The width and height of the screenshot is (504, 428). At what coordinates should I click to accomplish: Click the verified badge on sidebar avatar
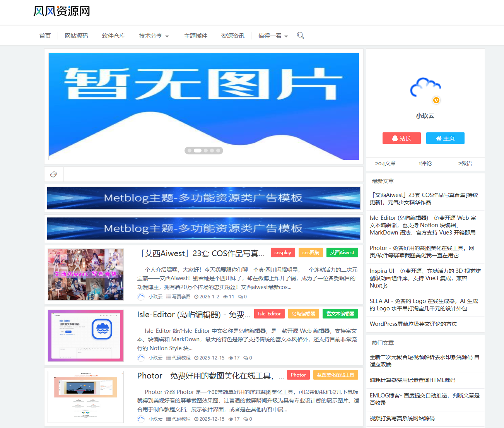[x=436, y=100]
